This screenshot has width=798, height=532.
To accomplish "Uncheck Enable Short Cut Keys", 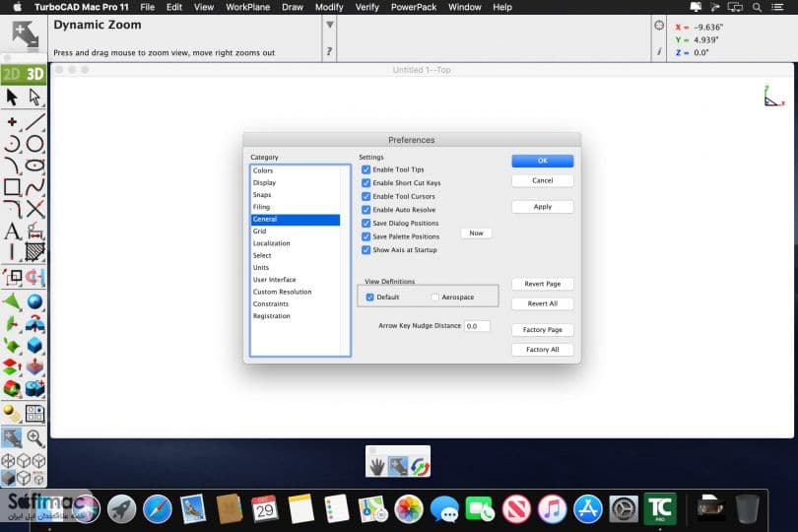I will tap(366, 183).
